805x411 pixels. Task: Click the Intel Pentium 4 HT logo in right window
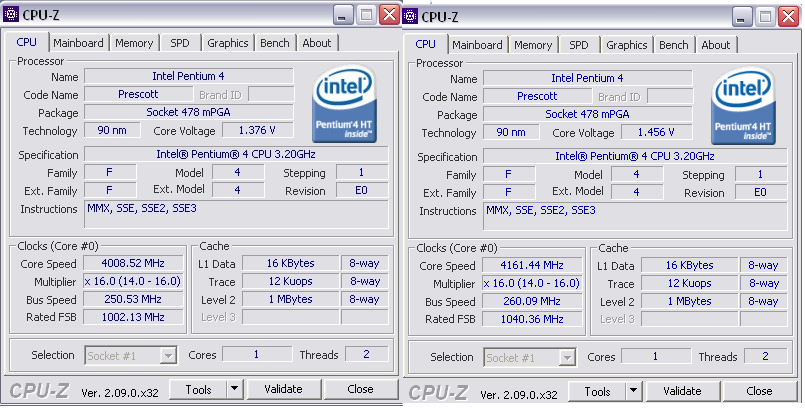(x=743, y=106)
